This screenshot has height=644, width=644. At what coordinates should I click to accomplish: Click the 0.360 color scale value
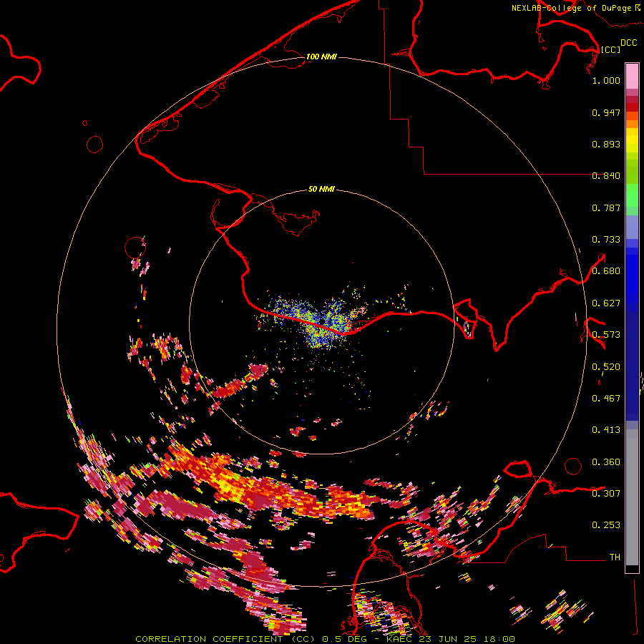tap(606, 462)
